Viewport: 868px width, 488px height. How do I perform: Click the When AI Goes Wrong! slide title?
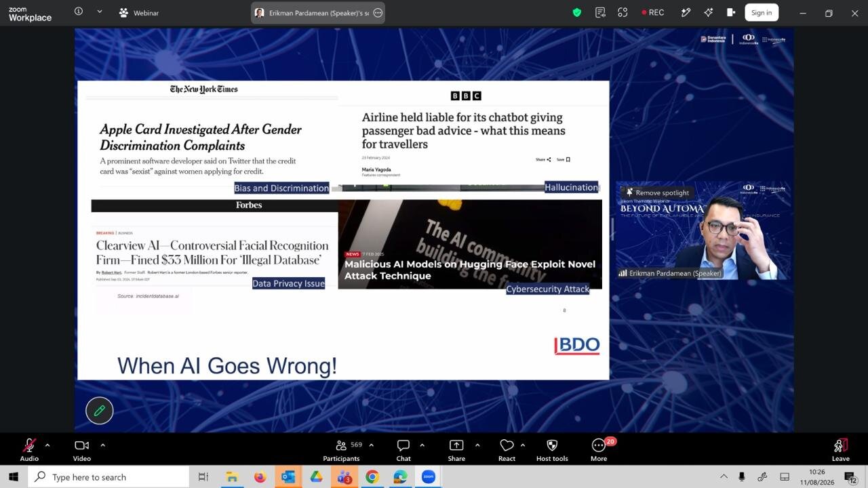coord(227,366)
